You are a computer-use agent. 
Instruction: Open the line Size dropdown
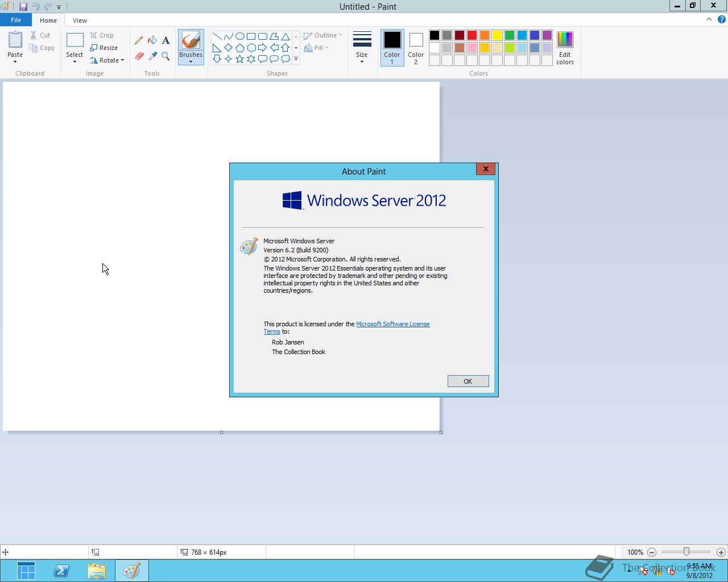(362, 47)
